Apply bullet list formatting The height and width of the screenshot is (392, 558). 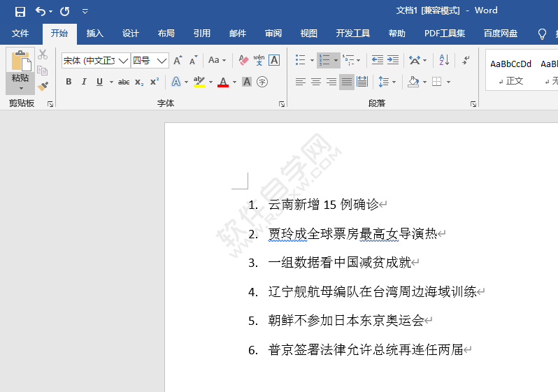(x=301, y=60)
